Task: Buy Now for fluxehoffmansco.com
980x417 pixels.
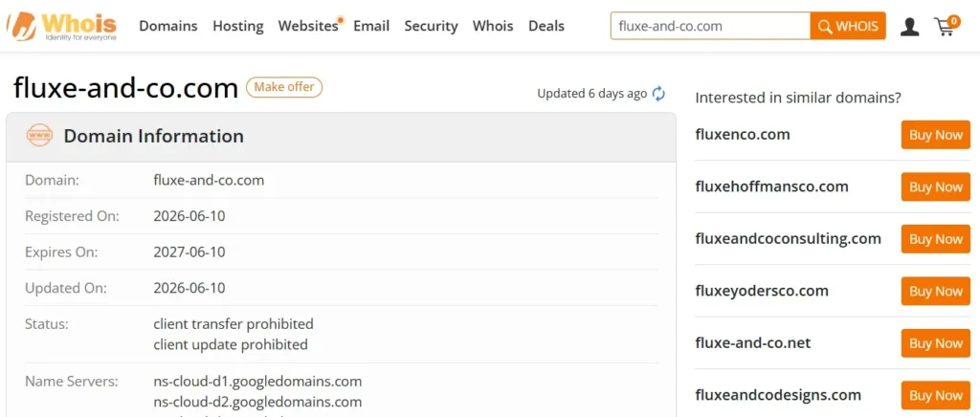Action: 936,187
